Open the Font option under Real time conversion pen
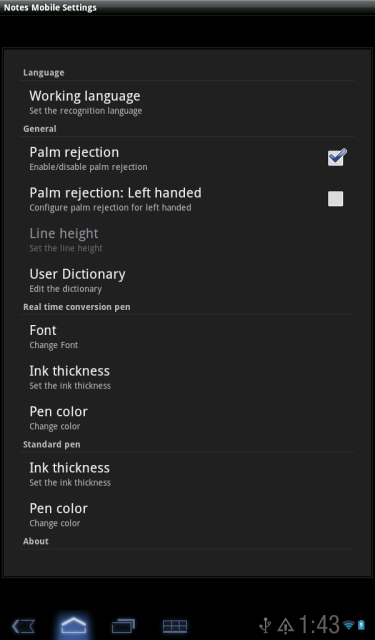Screen dimensions: 375x640 pyautogui.click(x=187, y=336)
